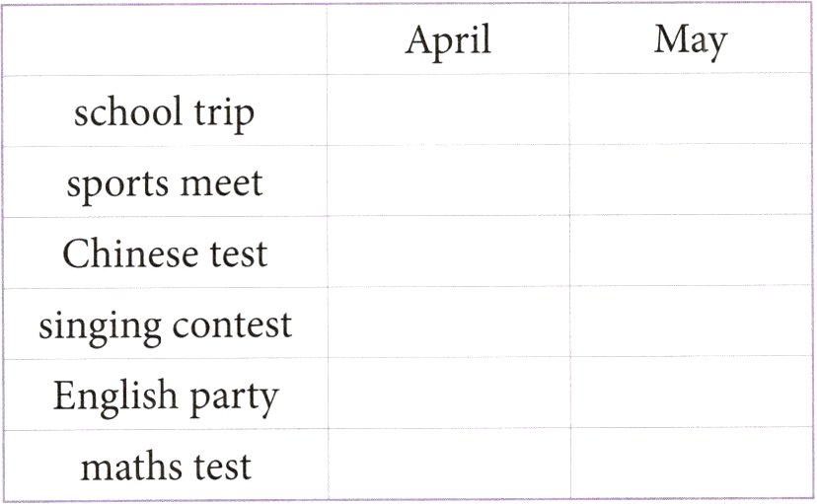817x504 pixels.
Task: Select the May cell for maths test
Action: 691,464
